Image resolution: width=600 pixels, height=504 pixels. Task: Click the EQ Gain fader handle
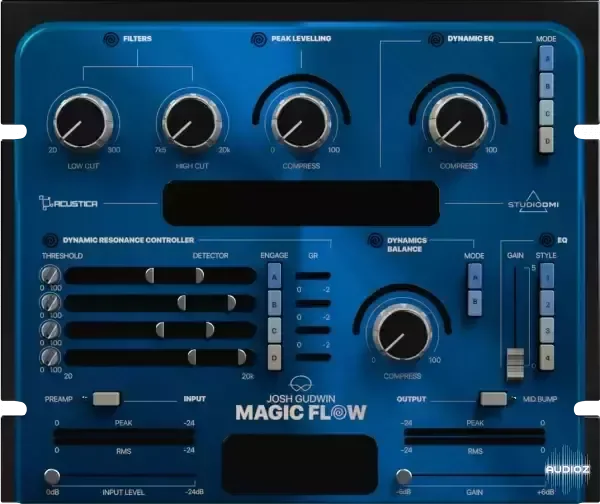click(515, 364)
